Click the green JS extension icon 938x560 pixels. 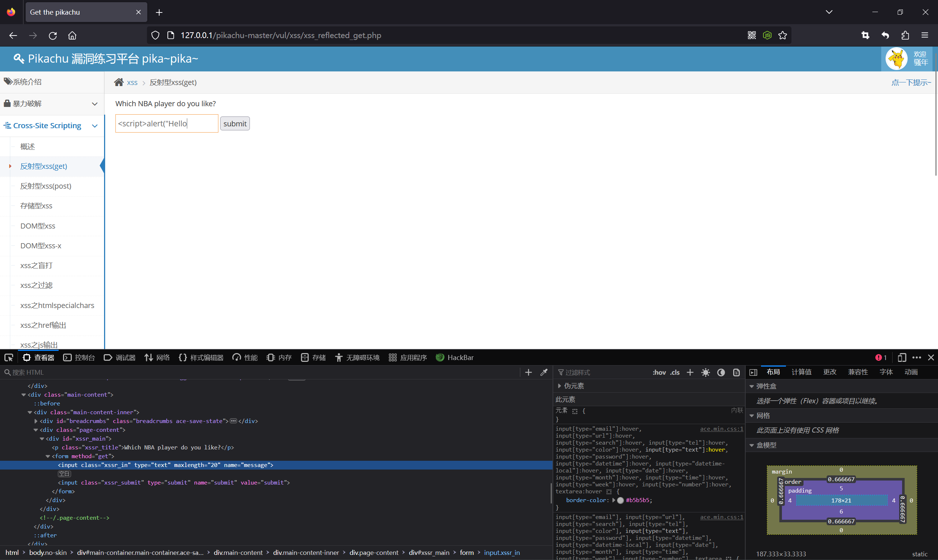click(x=767, y=36)
